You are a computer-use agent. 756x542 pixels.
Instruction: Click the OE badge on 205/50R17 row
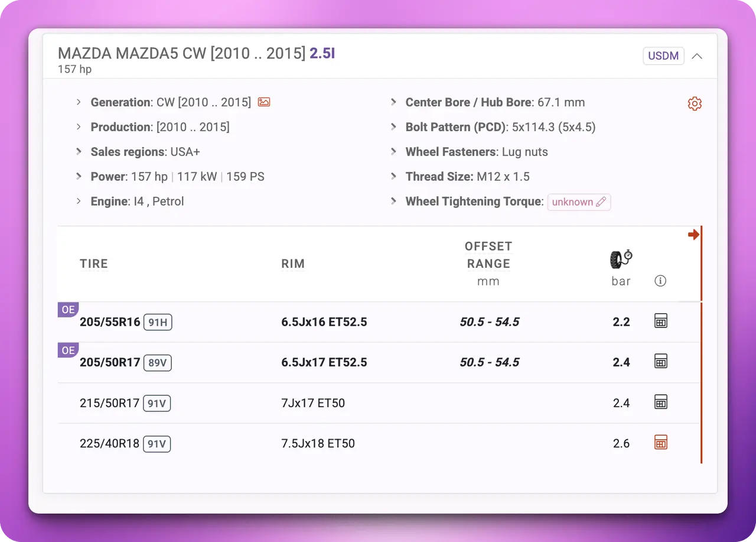point(68,350)
